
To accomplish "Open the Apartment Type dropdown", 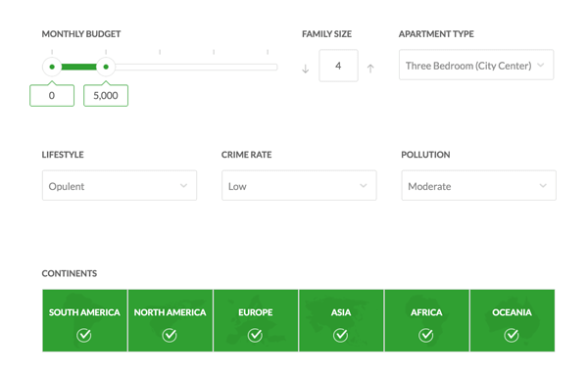I will [476, 65].
